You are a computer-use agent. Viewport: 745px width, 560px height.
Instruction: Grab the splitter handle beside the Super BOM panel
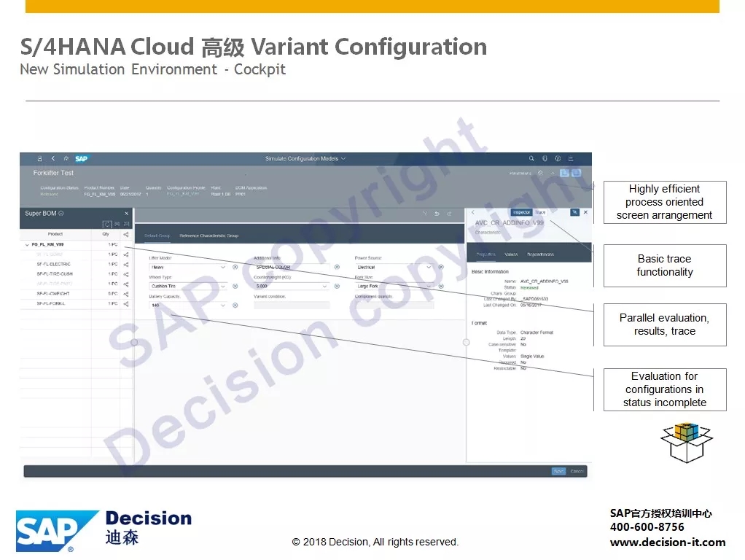click(134, 342)
